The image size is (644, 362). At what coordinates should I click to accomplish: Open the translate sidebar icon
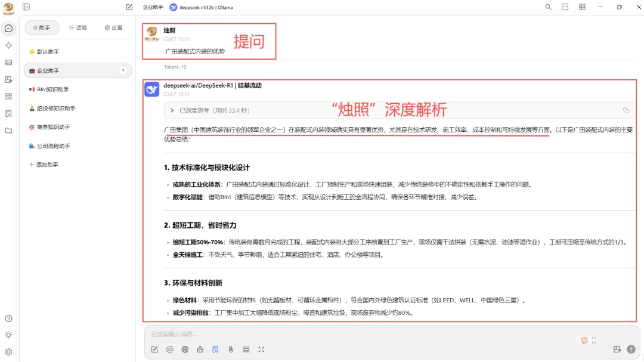pos(8,79)
